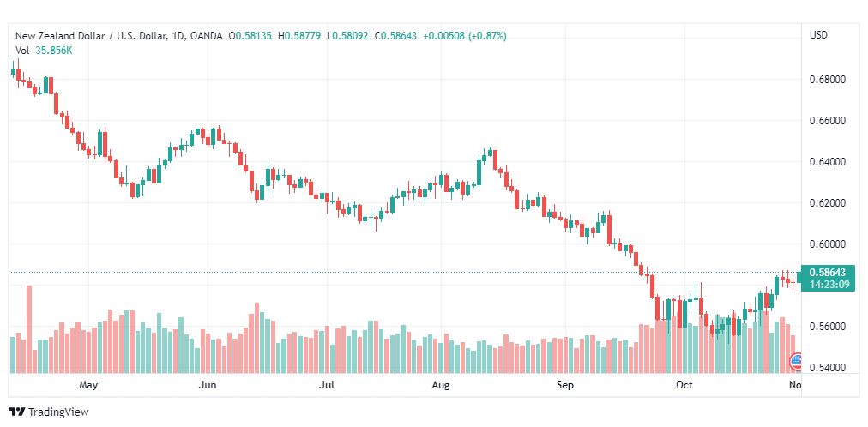Open the USD currency selector on price axis
This screenshot has width=868, height=427.
point(818,35)
